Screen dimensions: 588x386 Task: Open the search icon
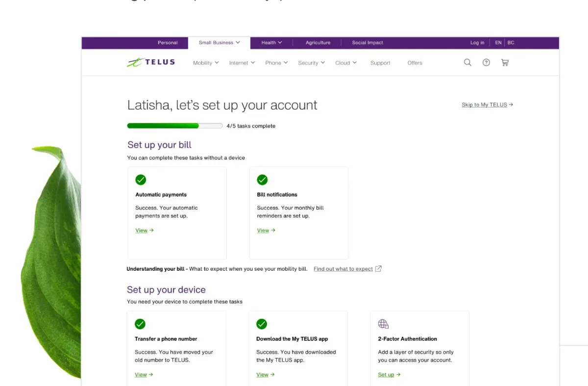pyautogui.click(x=467, y=62)
